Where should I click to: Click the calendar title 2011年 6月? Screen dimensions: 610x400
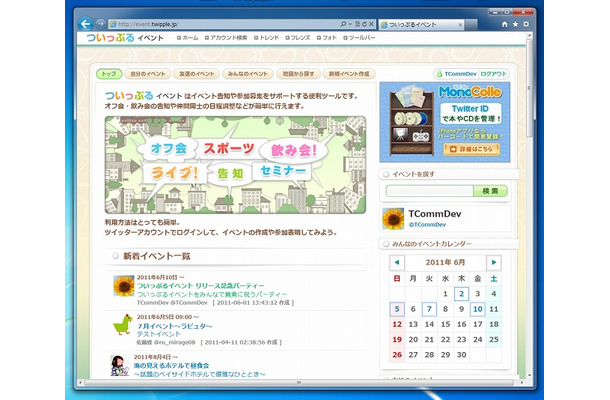coord(445,262)
